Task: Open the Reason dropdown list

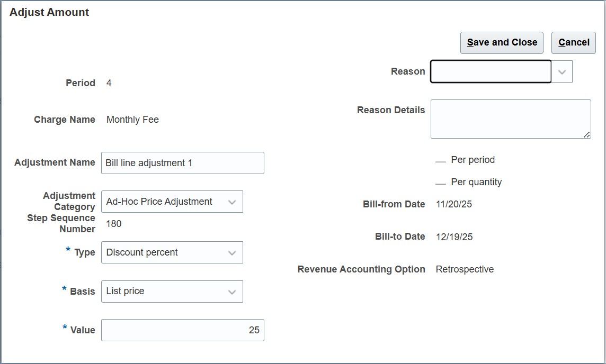Action: click(x=562, y=71)
